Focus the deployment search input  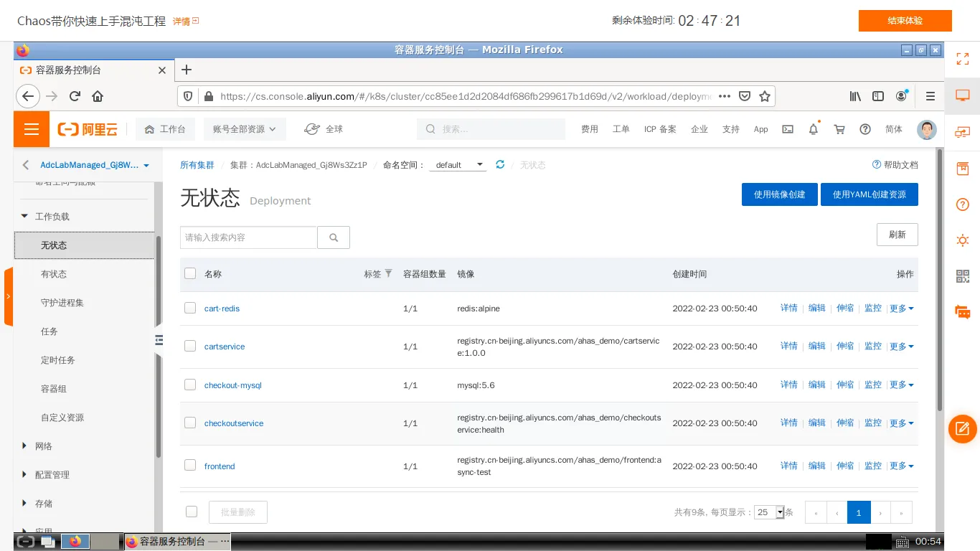click(249, 237)
